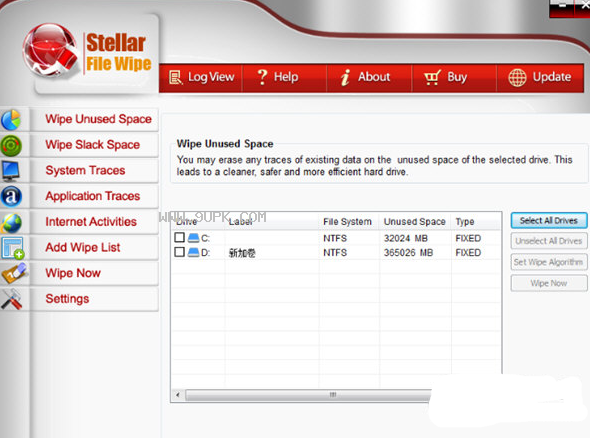Click the horizontal scrollbar left arrow
Viewport: 590px width, 439px height.
click(x=178, y=395)
